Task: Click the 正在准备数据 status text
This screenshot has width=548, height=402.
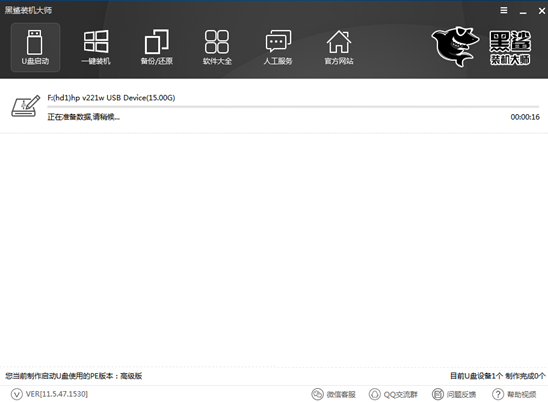Action: pyautogui.click(x=84, y=117)
